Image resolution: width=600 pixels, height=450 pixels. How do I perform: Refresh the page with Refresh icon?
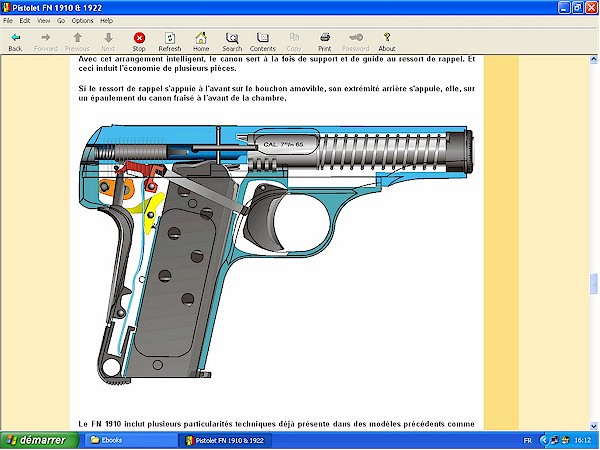170,41
